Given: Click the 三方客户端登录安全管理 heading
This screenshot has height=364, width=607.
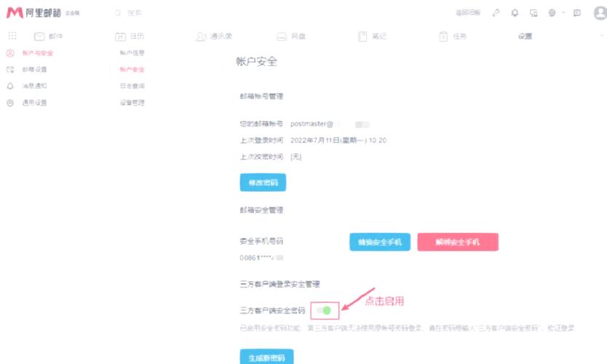Looking at the screenshot, I should 279,284.
